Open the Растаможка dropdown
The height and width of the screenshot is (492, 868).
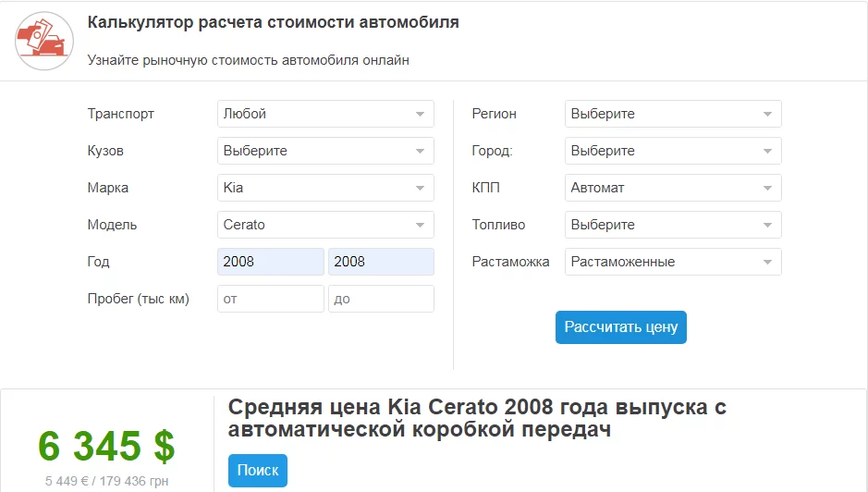coord(673,262)
